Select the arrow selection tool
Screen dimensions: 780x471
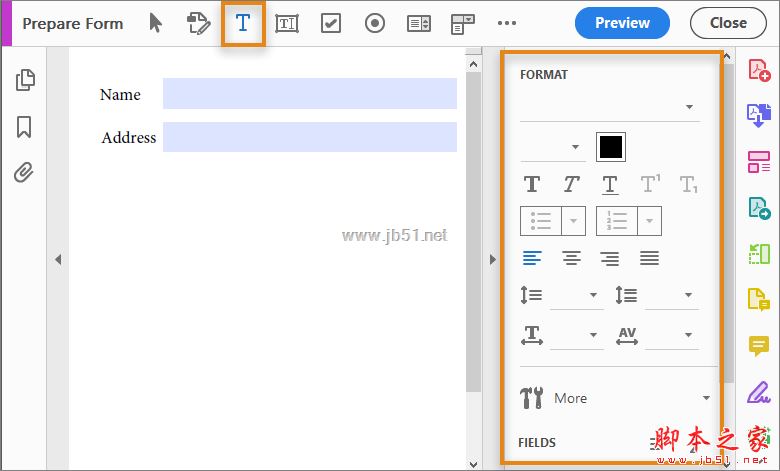pyautogui.click(x=156, y=23)
